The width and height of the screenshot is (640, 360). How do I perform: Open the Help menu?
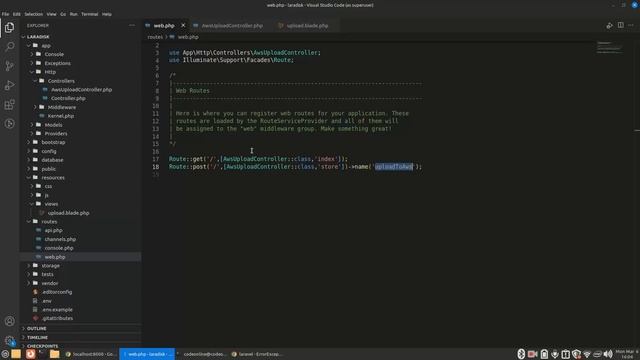coord(107,14)
